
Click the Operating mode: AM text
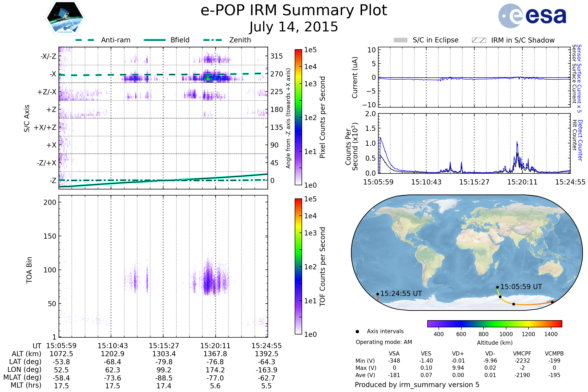pos(384,342)
